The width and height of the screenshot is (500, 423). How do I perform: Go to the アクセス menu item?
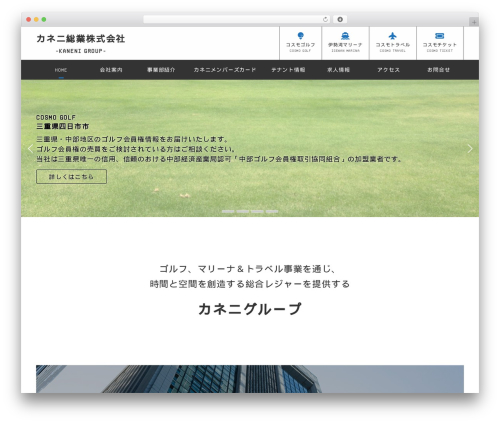(x=388, y=70)
